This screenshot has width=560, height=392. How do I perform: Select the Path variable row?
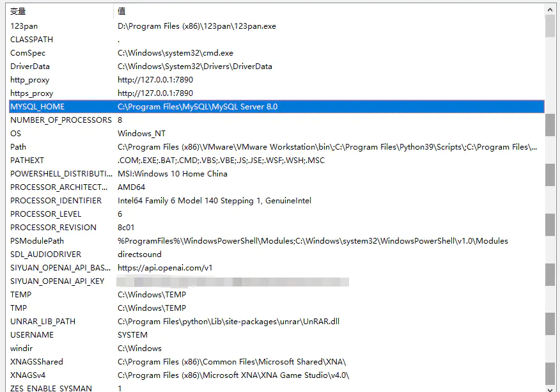pos(276,147)
